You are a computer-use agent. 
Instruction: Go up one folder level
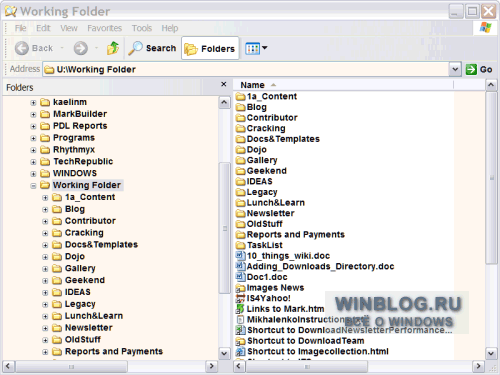click(x=113, y=48)
